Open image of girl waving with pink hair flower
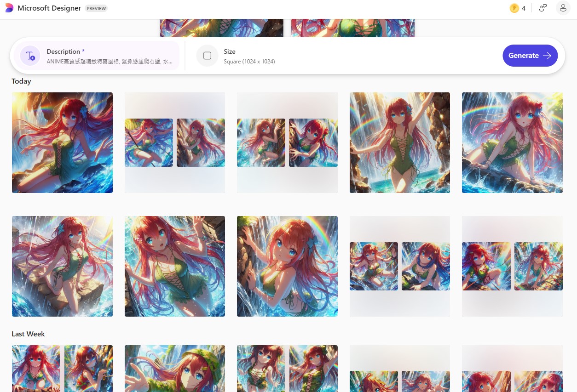Viewport: 577px width, 392px height. click(175, 266)
